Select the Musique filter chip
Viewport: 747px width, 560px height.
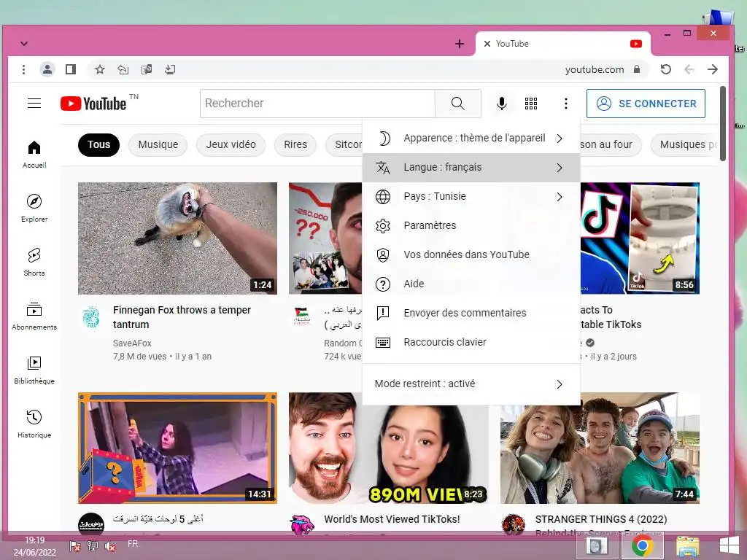point(158,145)
